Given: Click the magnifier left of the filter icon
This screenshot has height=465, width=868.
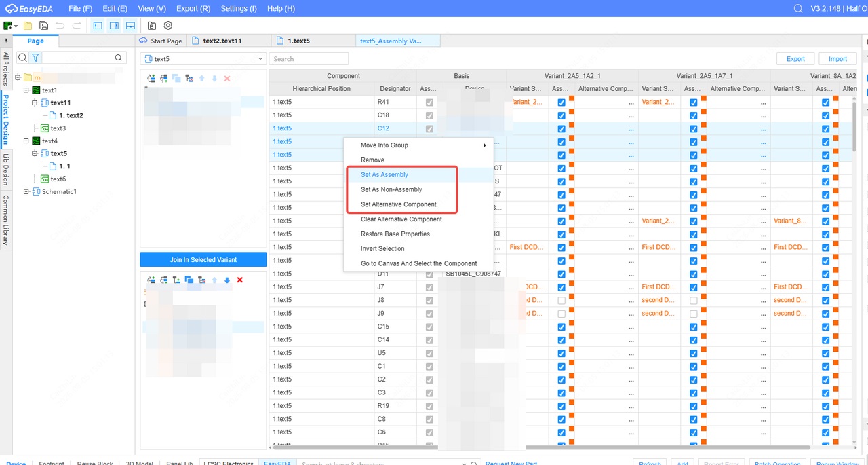Looking at the screenshot, I should tap(22, 58).
